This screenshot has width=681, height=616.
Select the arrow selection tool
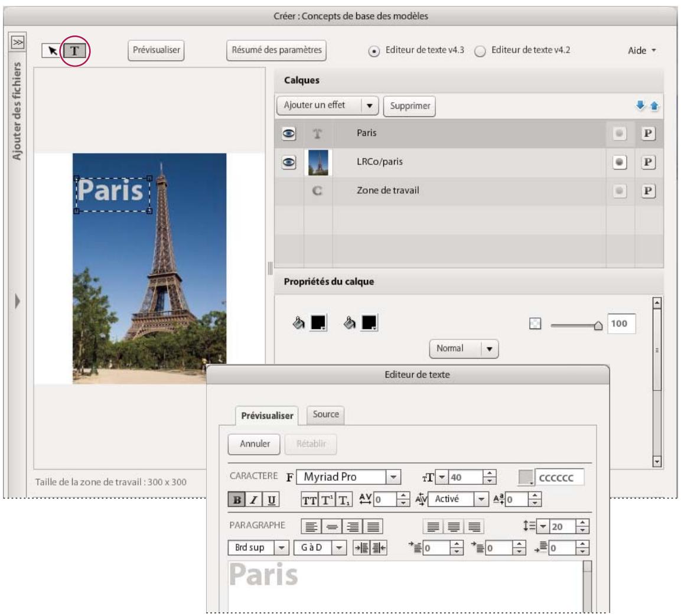50,51
